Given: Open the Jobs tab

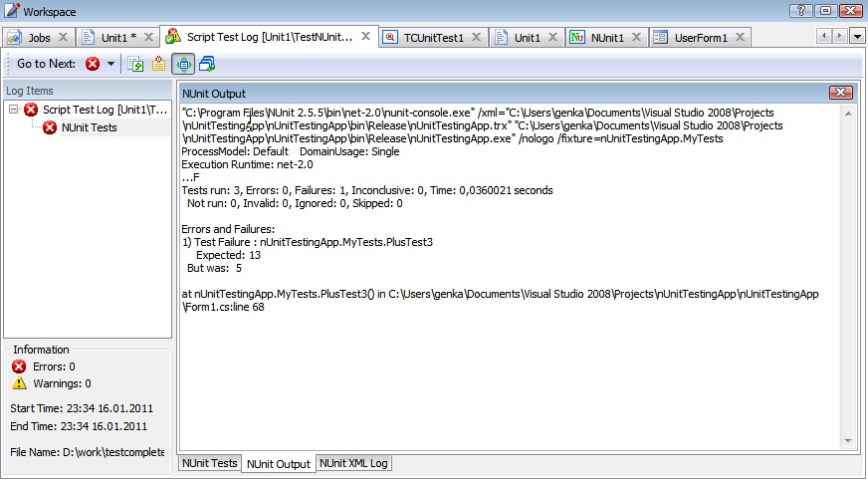Looking at the screenshot, I should point(39,38).
